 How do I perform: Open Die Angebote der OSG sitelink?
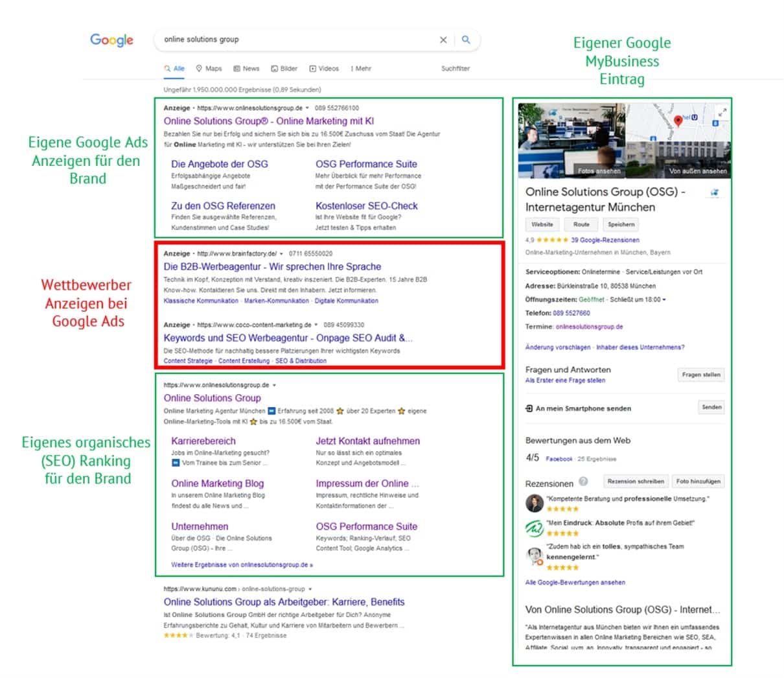coord(219,164)
